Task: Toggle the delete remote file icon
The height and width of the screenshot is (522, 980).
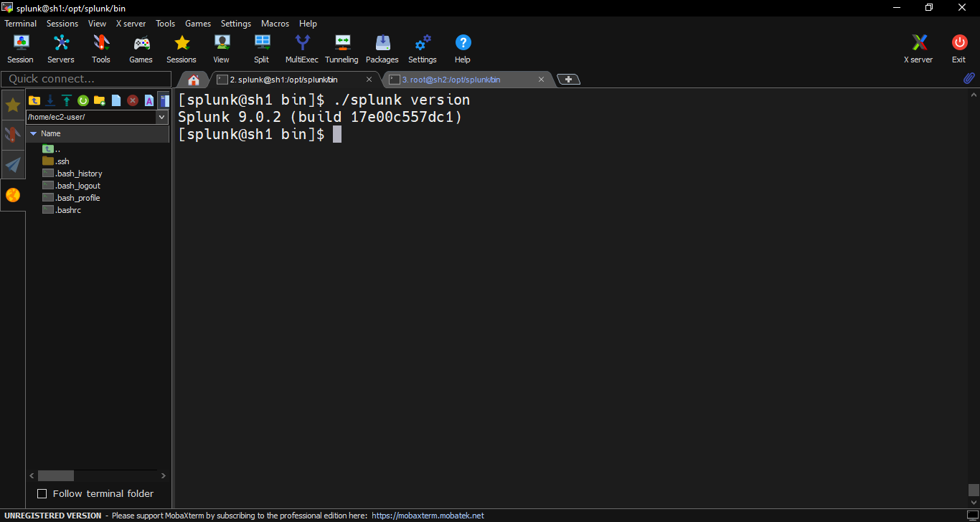Action: coord(133,100)
